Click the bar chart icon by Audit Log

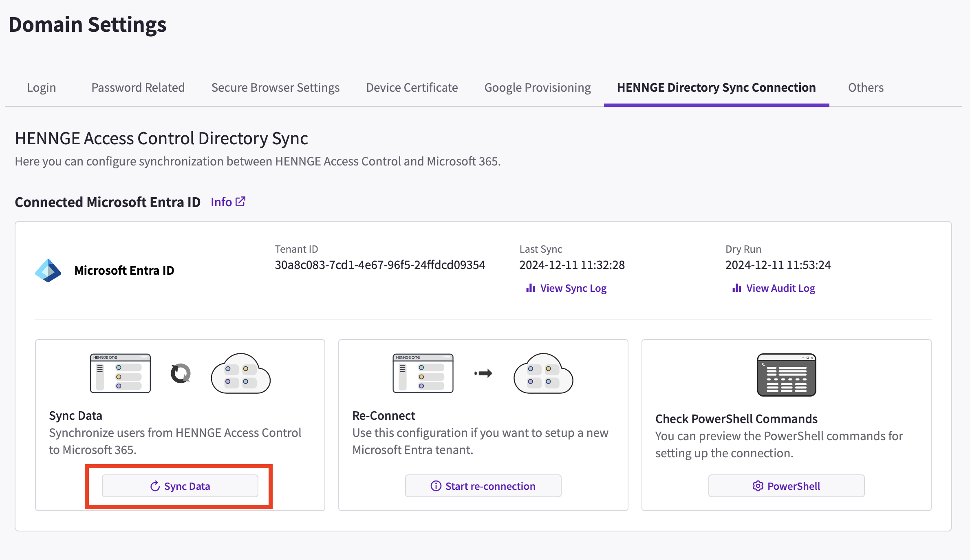tap(736, 288)
